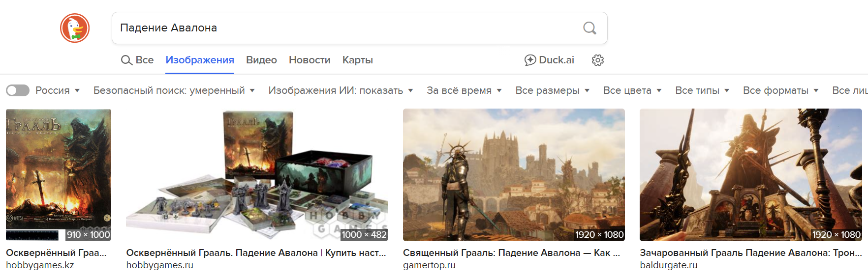Screen dimensions: 868x280
Task: Click the magnifying glass search button
Action: tap(589, 28)
